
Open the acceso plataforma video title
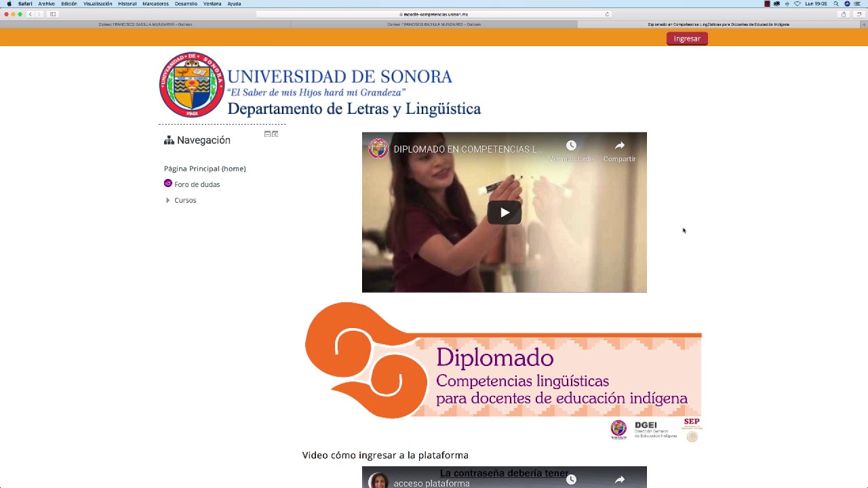(432, 484)
